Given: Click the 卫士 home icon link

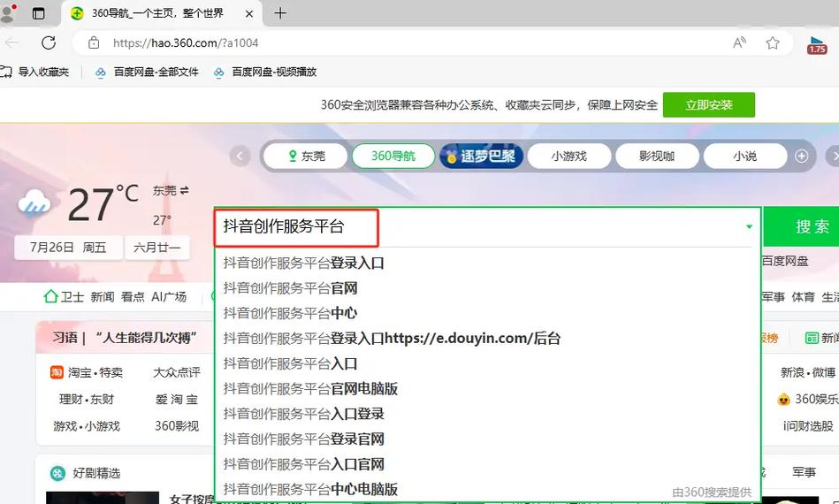Looking at the screenshot, I should pos(64,297).
